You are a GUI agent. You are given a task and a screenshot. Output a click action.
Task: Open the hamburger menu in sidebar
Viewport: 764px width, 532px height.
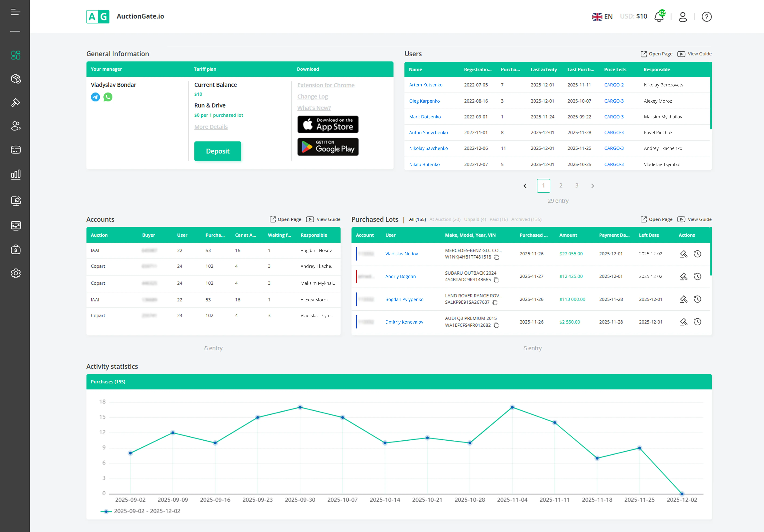coord(15,12)
